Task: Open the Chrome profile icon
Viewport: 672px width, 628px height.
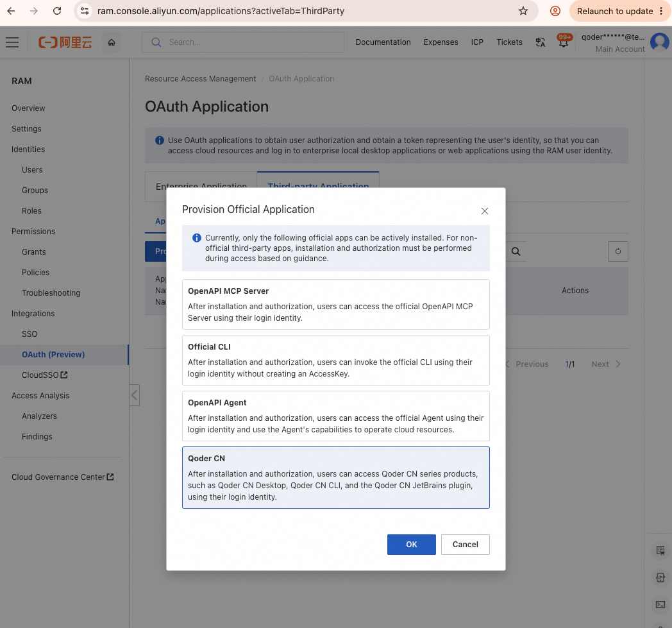Action: tap(555, 11)
